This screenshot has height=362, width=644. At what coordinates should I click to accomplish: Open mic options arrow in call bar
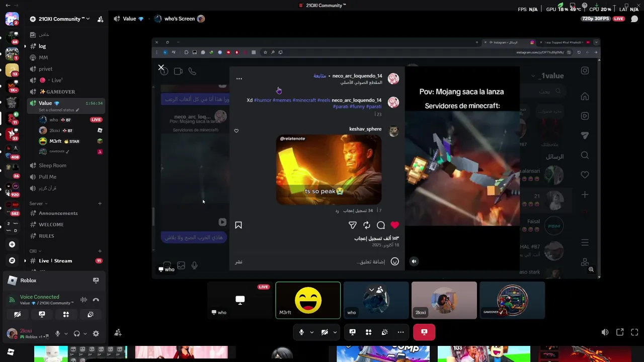pyautogui.click(x=312, y=332)
